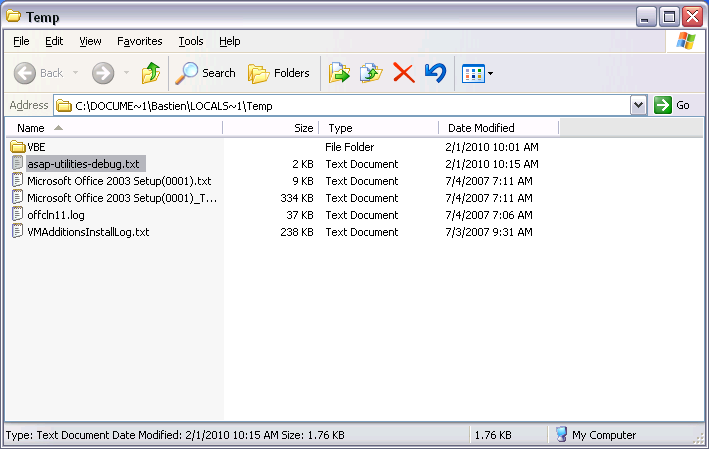Open the Back history dropdown arrow
Screen dimensions: 709x449
pos(76,73)
